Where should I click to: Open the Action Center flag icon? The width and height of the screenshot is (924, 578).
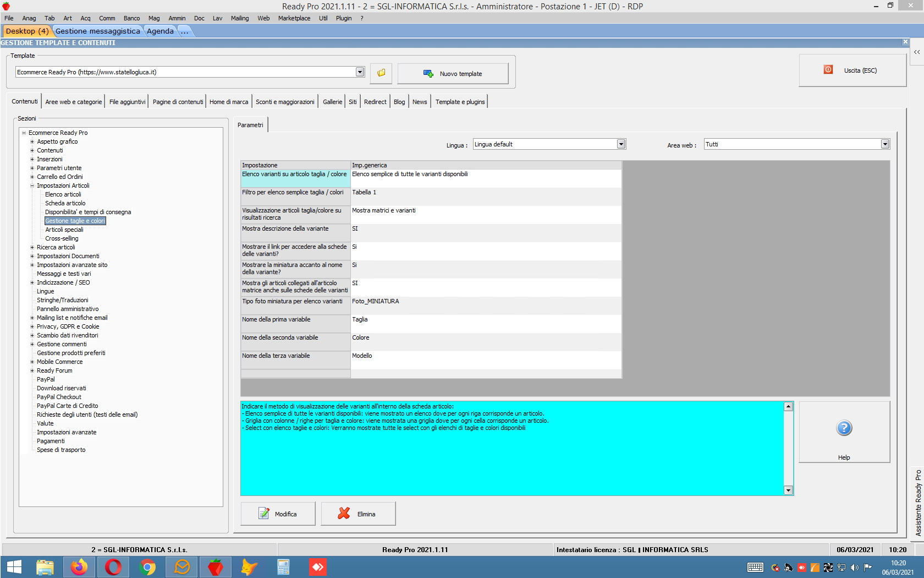[868, 568]
